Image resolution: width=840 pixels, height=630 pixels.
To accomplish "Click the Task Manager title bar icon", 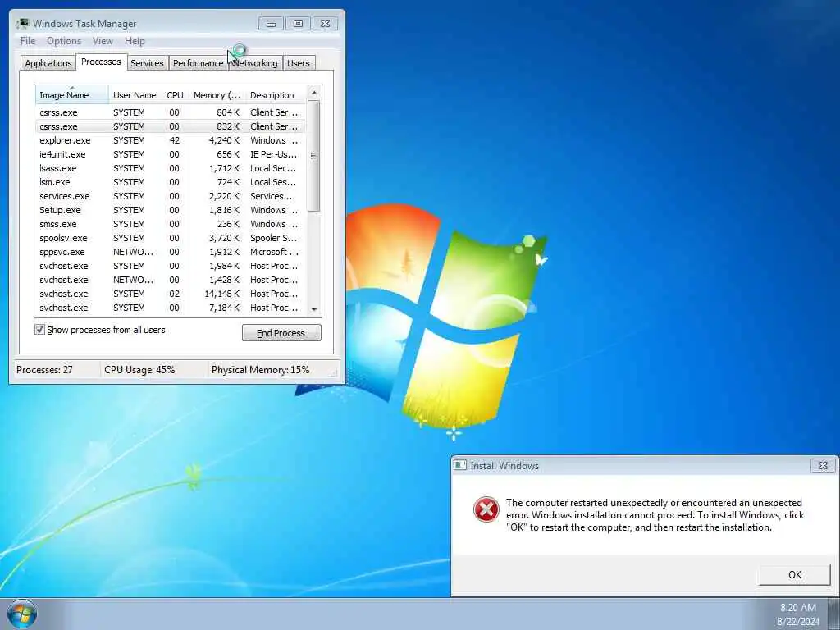I will [22, 23].
